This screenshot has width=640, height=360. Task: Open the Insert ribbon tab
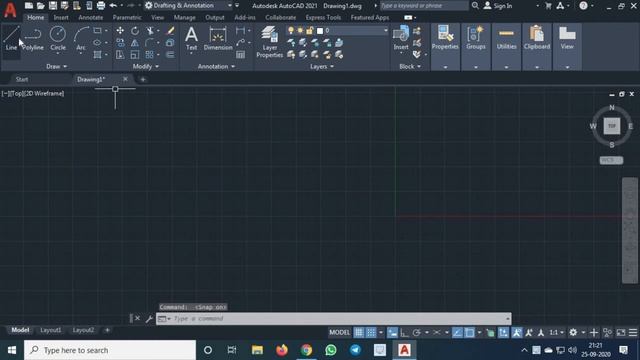pos(61,18)
